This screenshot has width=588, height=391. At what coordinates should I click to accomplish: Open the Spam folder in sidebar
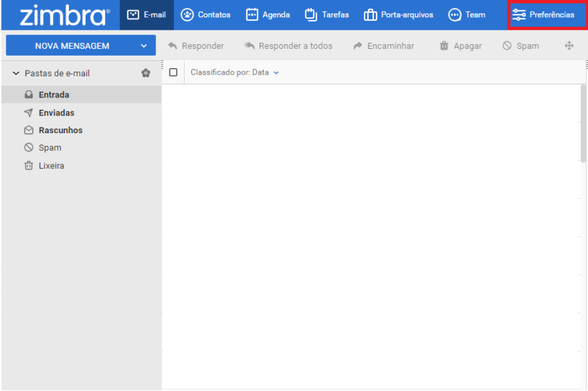click(x=49, y=148)
